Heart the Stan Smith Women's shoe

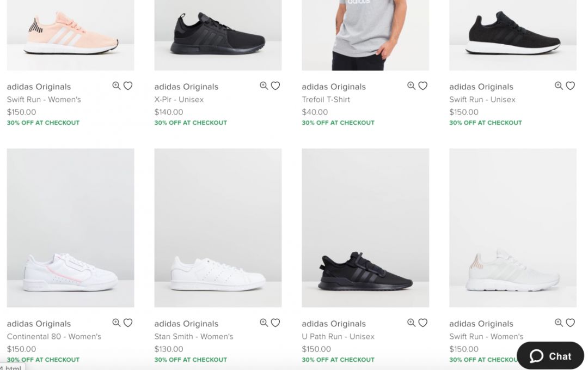click(x=275, y=323)
